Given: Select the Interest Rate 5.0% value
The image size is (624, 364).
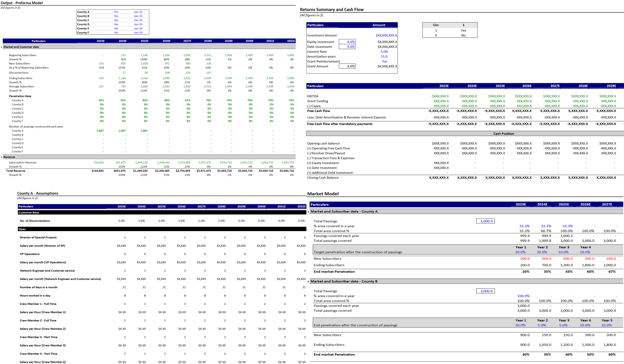Looking at the screenshot, I should pos(384,52).
